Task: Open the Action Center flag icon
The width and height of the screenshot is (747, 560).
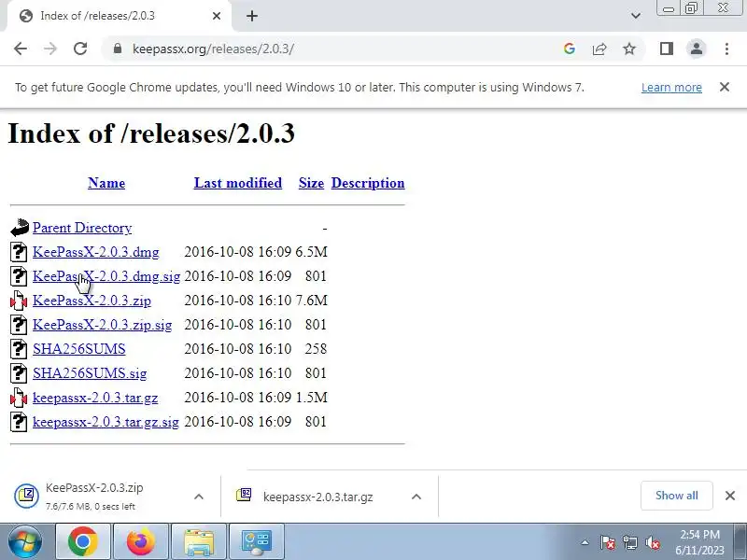Action: (608, 542)
